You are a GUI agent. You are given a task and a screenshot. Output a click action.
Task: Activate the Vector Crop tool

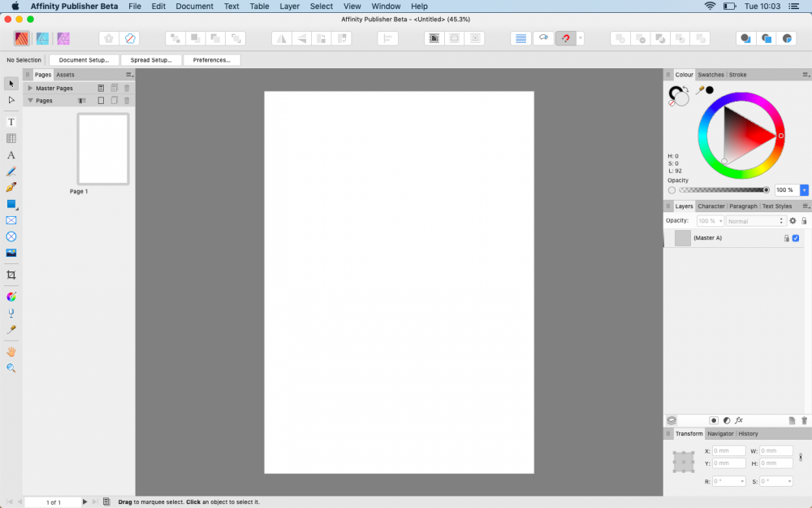[11, 275]
